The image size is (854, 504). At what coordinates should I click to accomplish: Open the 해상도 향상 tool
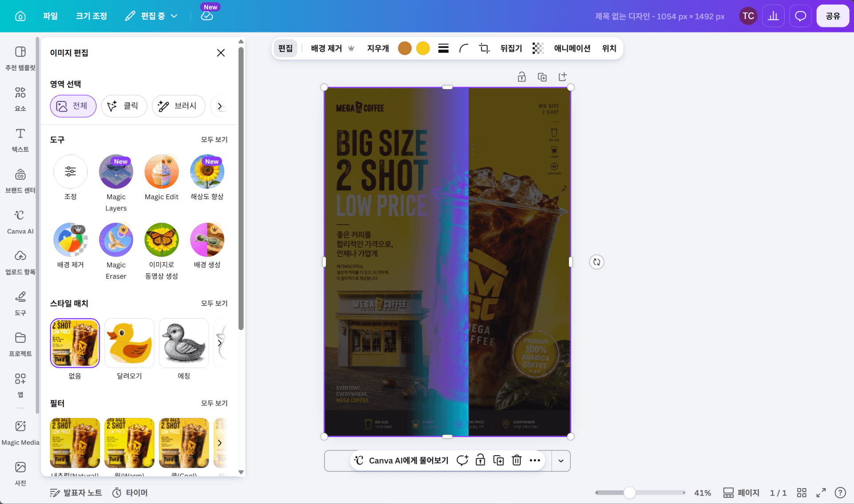[207, 178]
